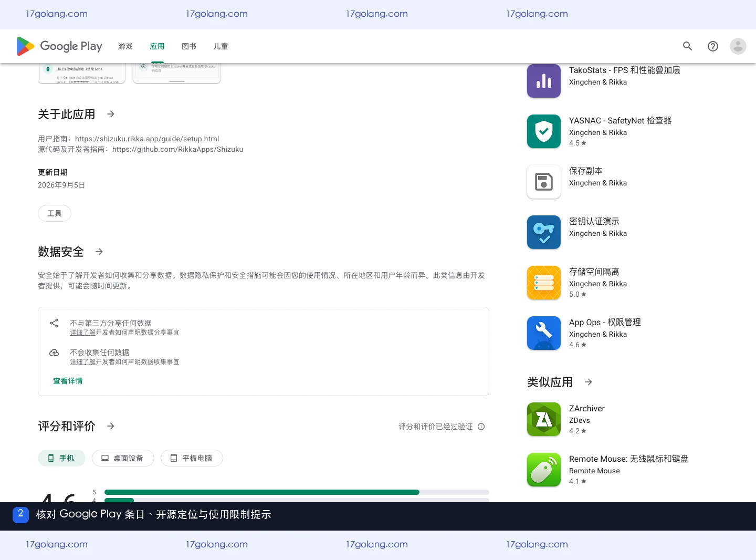
Task: Open the first app screenshot thumbnail
Action: [x=81, y=73]
